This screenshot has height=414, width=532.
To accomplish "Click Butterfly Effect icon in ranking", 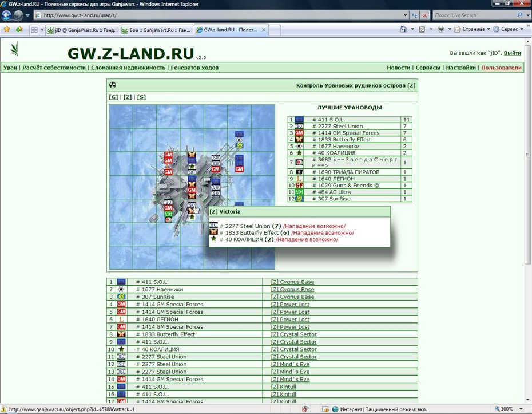I will 299,139.
